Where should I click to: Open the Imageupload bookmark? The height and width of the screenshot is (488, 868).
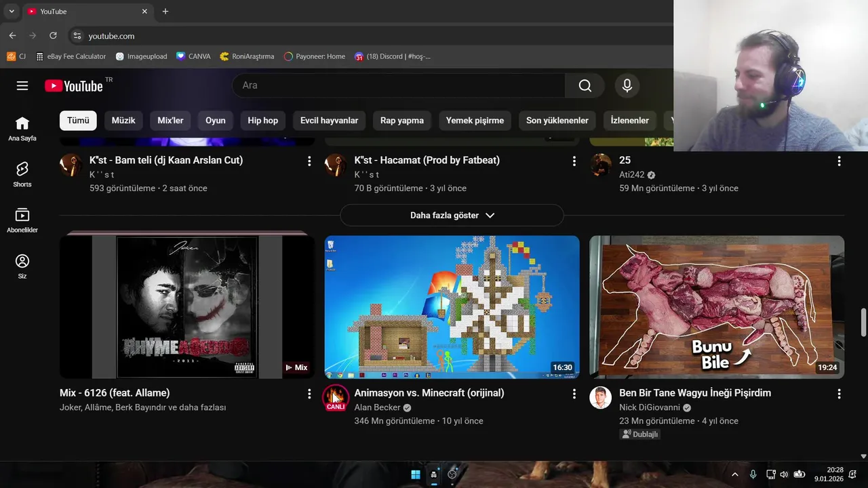click(141, 56)
